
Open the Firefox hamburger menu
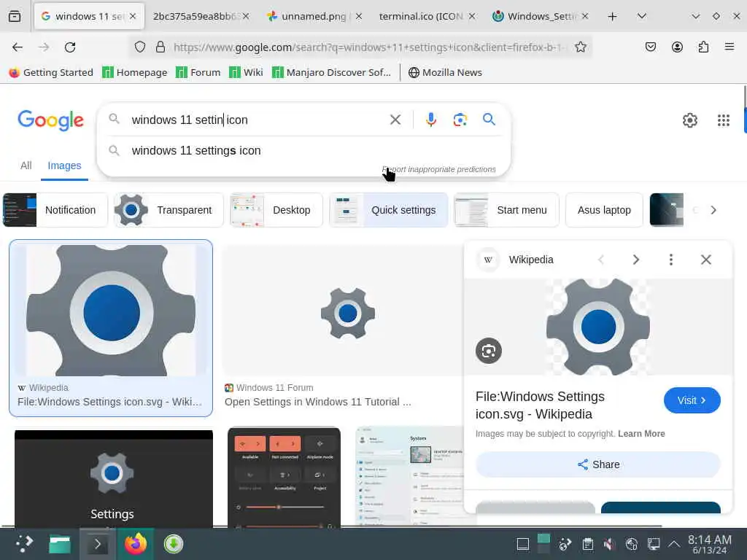click(x=729, y=47)
